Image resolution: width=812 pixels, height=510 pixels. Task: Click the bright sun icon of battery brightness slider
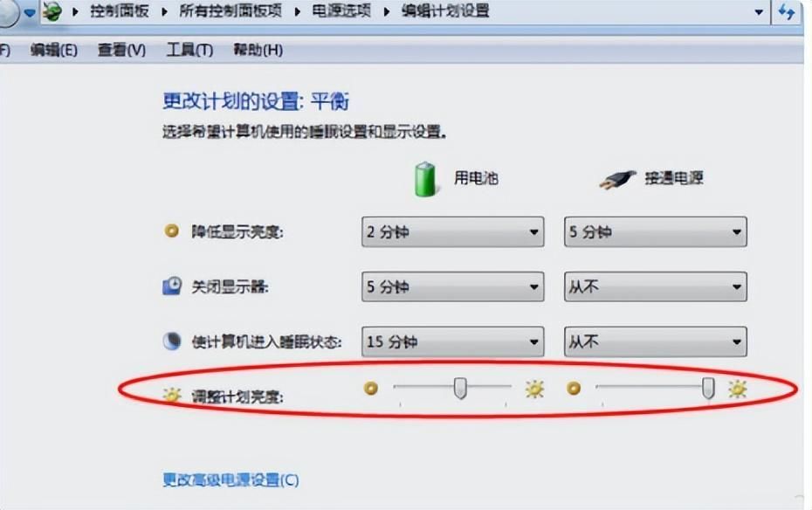pyautogui.click(x=534, y=389)
